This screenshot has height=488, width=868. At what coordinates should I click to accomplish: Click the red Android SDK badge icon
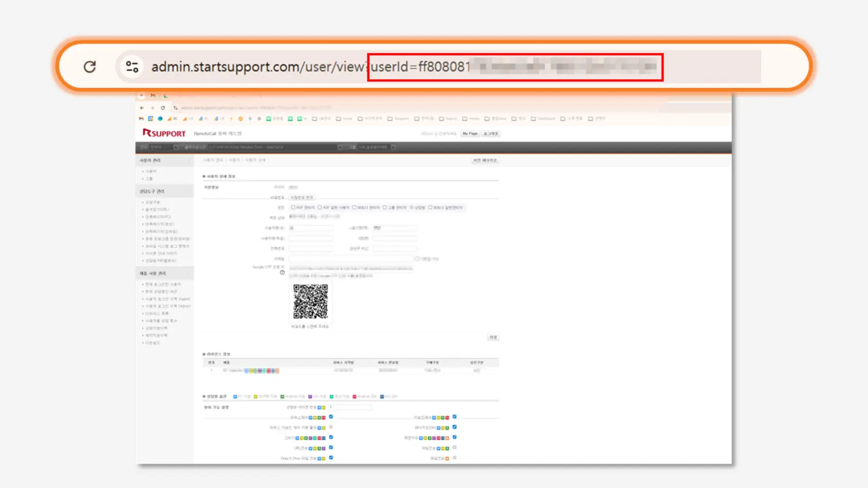[354, 396]
